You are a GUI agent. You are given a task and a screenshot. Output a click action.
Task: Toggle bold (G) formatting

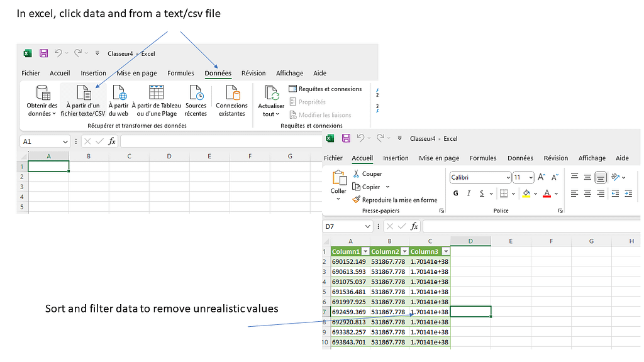point(455,194)
